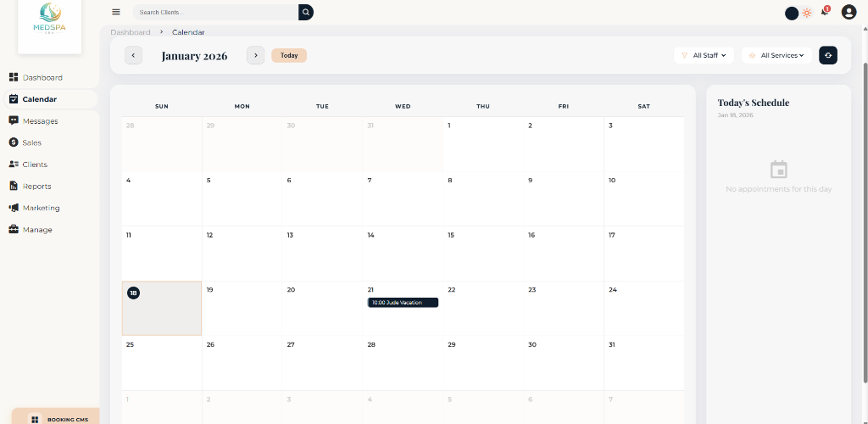
Task: Click the Calendar sidebar icon
Action: 14,99
